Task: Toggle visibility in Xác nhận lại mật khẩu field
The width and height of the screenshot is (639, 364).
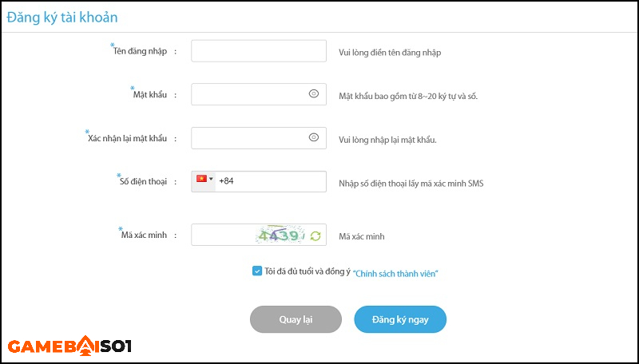Action: click(x=313, y=137)
